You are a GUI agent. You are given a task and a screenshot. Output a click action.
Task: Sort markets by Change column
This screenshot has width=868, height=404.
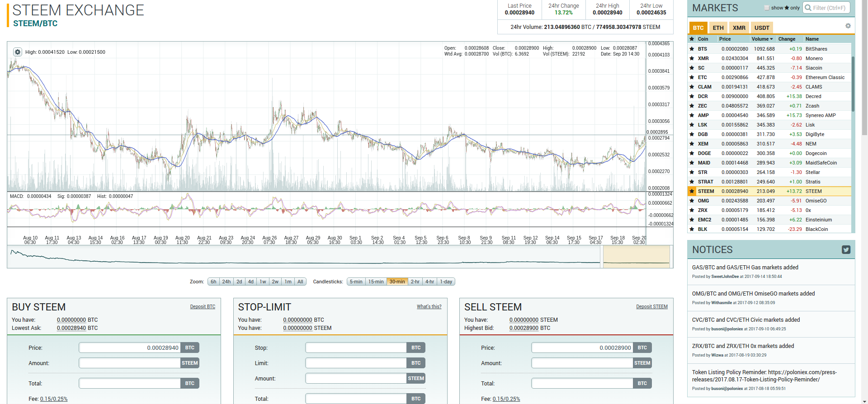[x=787, y=39]
